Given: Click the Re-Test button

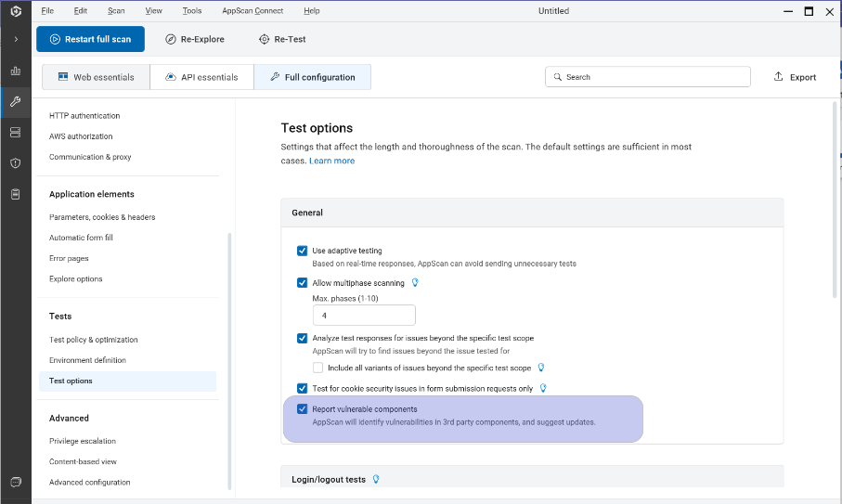Looking at the screenshot, I should [282, 39].
